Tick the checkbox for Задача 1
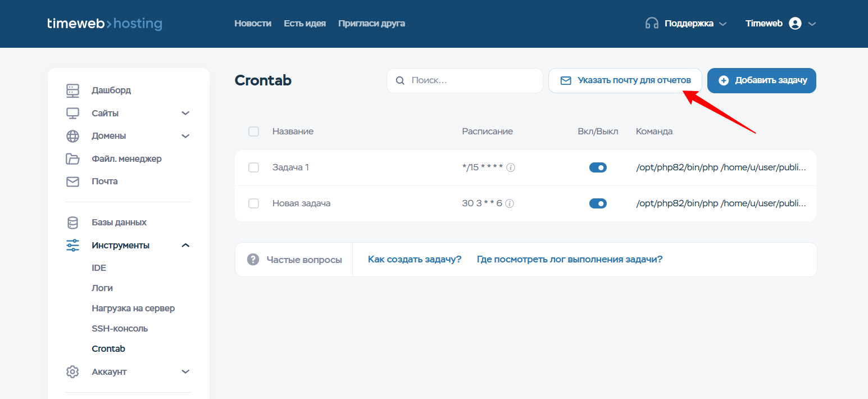Screen dimensions: 868x399 click(x=253, y=167)
